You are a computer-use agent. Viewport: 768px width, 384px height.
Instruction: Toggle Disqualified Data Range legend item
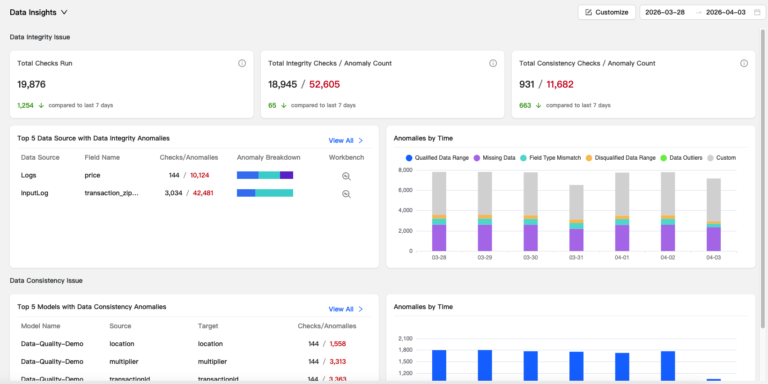[x=621, y=158]
